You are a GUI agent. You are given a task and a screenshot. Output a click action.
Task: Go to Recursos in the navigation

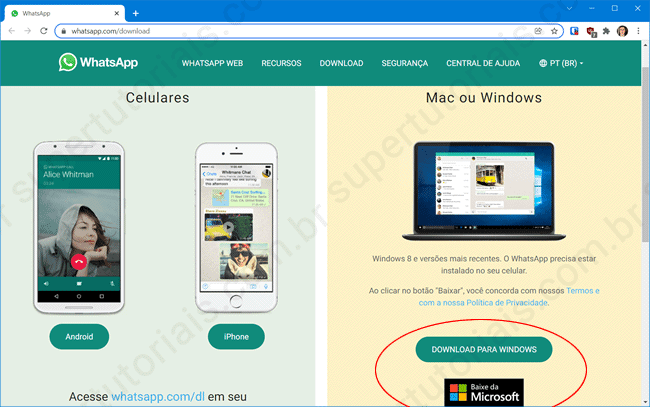[281, 64]
